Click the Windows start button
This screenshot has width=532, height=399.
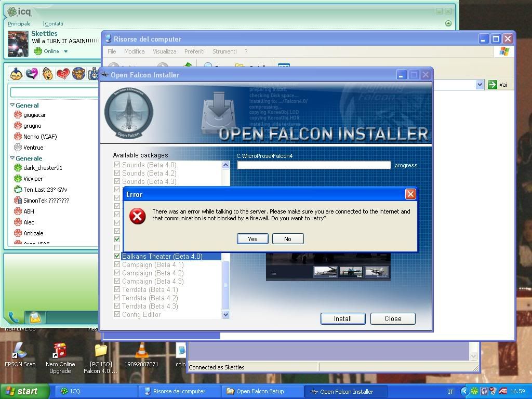pos(24,391)
